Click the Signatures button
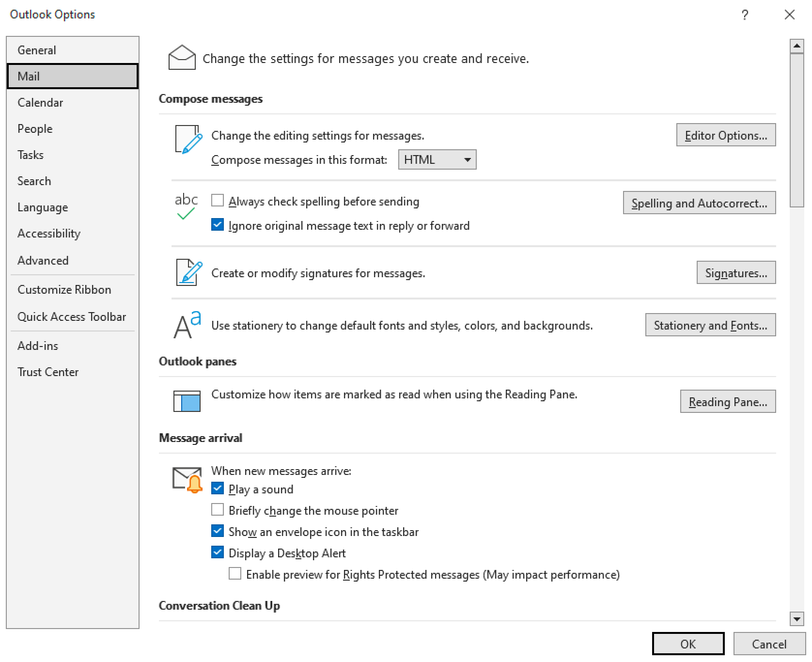The width and height of the screenshot is (812, 662). pyautogui.click(x=735, y=272)
